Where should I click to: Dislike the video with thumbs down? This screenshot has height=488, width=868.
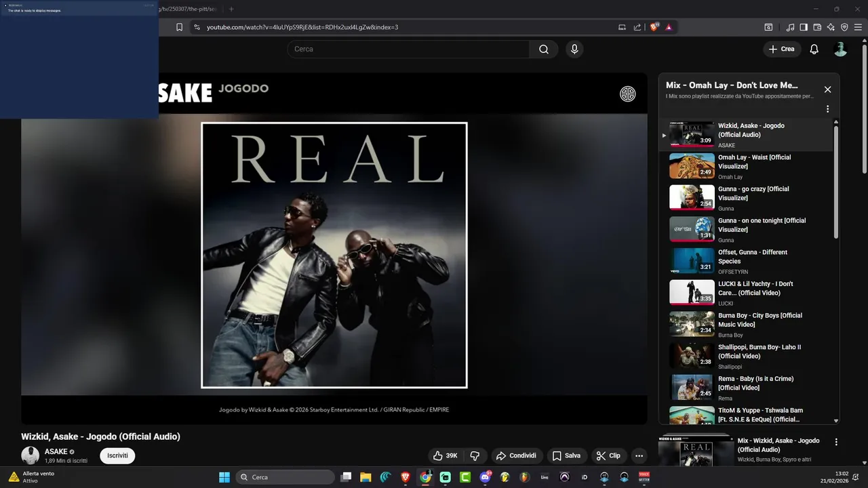(x=475, y=455)
